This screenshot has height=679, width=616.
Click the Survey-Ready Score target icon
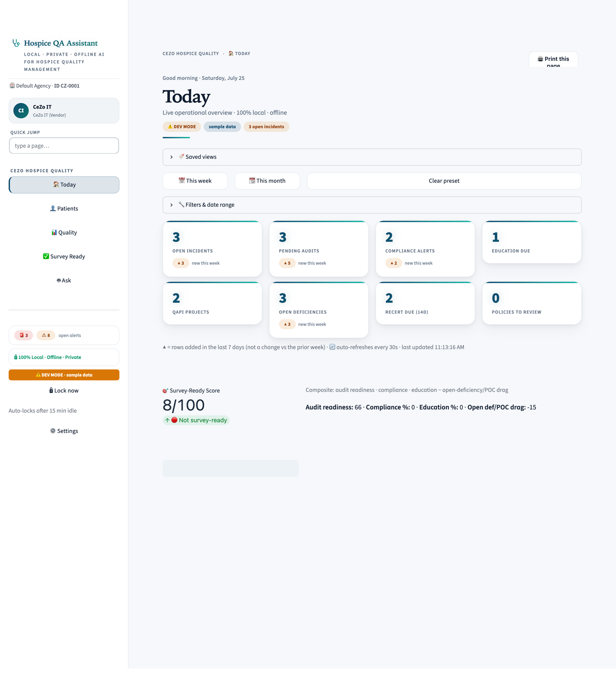click(165, 391)
